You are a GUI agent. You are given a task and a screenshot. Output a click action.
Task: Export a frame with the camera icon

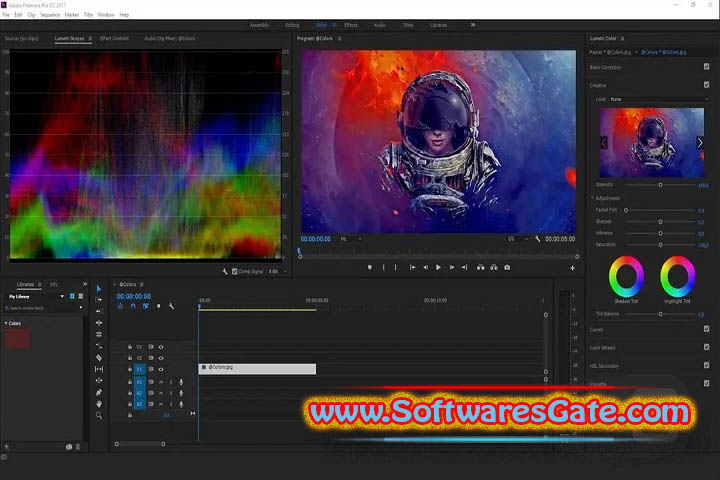(x=507, y=267)
